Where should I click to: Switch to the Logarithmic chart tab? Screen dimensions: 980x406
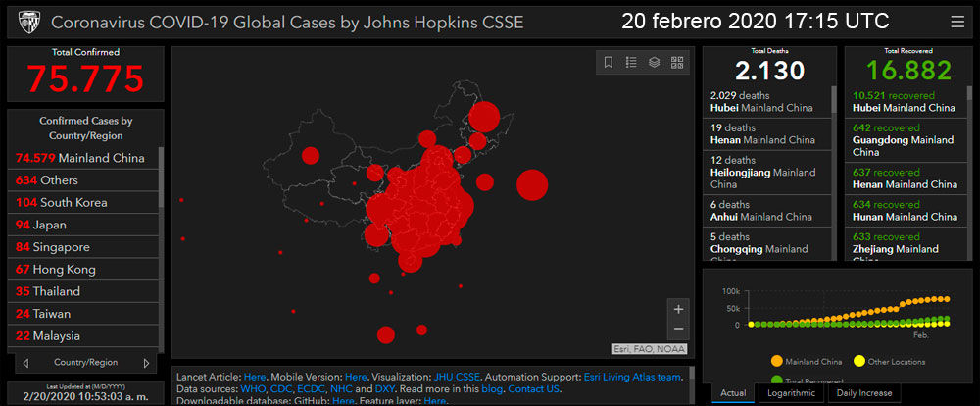[791, 393]
